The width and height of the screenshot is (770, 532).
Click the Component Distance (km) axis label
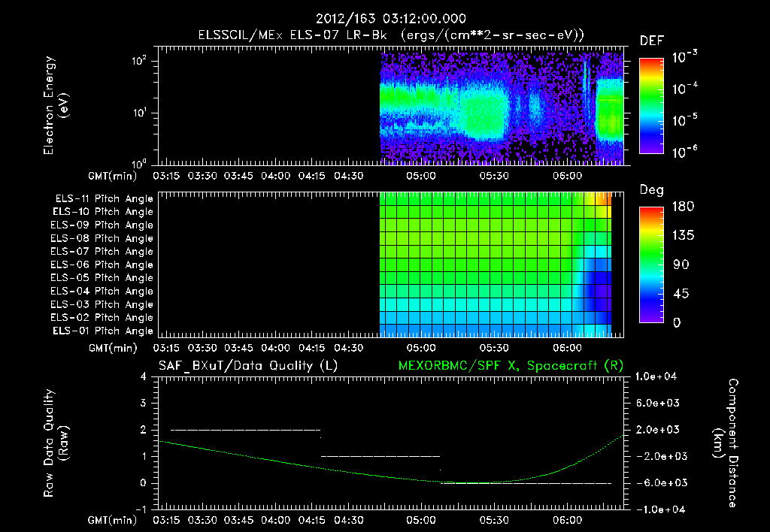pos(726,443)
